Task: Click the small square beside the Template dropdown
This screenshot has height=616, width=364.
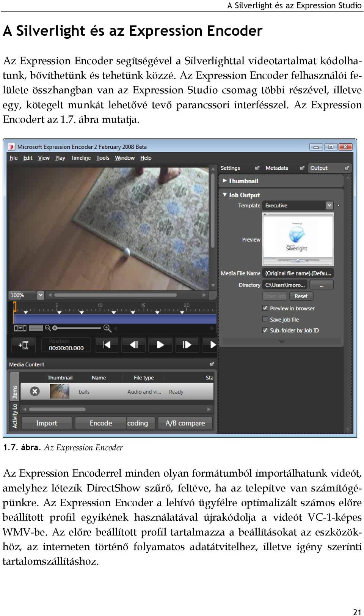Action: [338, 205]
